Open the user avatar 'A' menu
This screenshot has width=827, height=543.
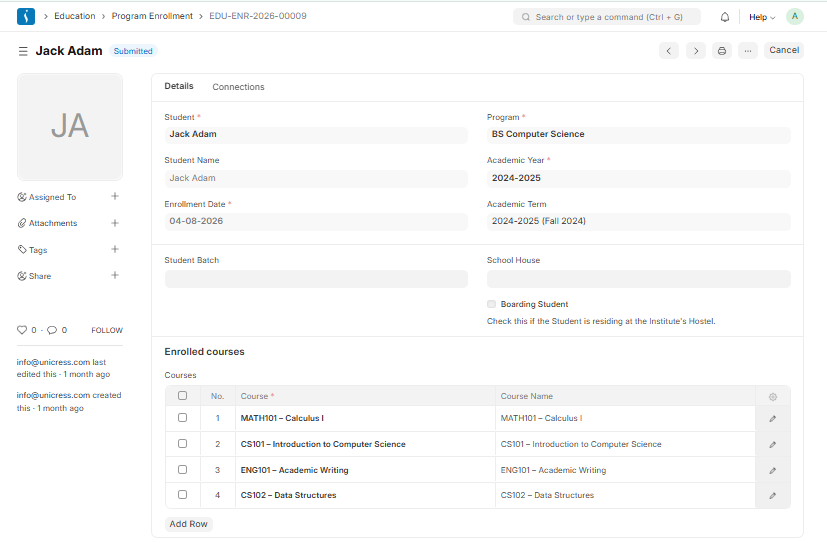pos(794,16)
